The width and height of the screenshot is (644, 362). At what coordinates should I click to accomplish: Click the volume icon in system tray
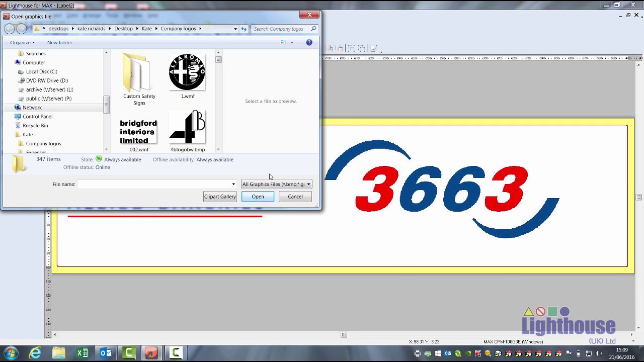click(598, 353)
